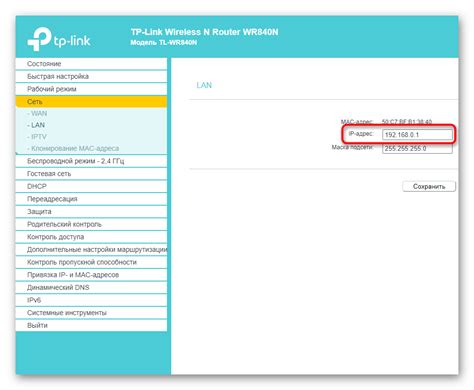Open Динамический DNS page
This screenshot has width=474, height=390.
[91, 287]
